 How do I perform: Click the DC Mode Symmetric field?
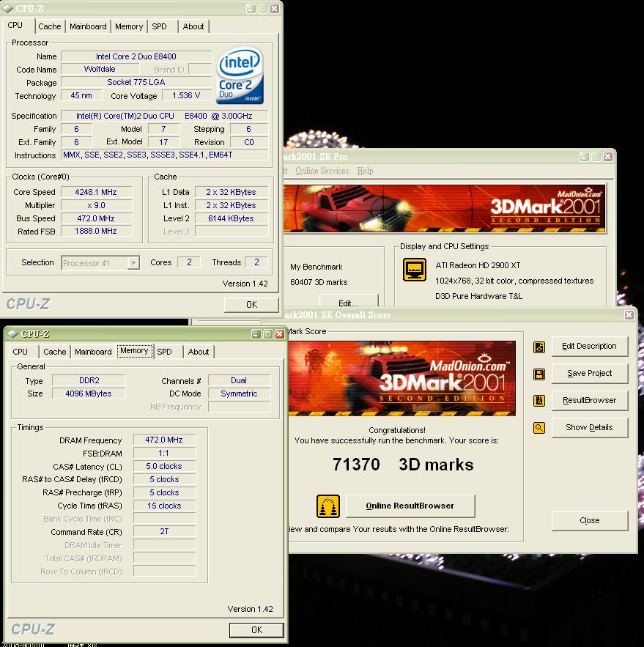[239, 393]
